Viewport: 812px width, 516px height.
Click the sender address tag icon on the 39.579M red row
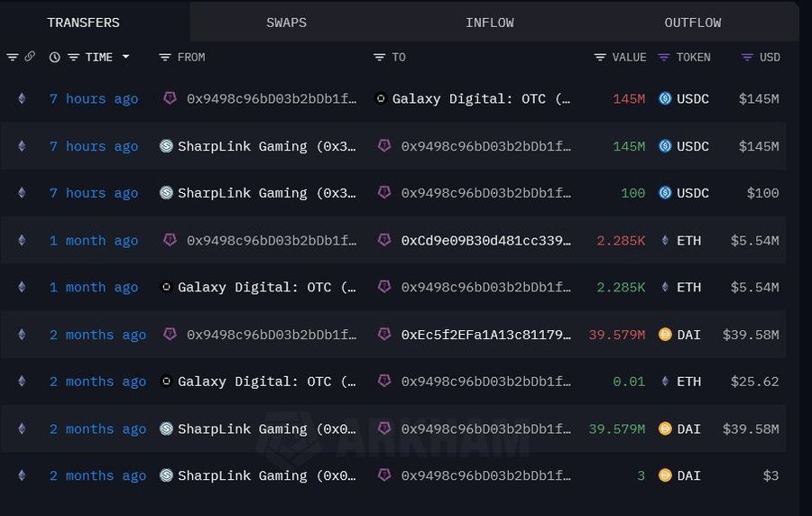pyautogui.click(x=170, y=334)
